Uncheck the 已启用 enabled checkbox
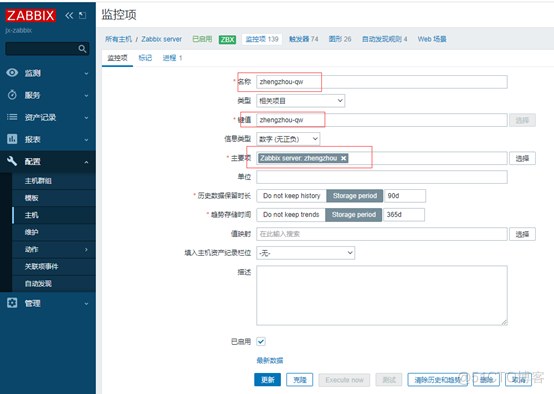Screen dimensions: 554x394 pyautogui.click(x=261, y=342)
